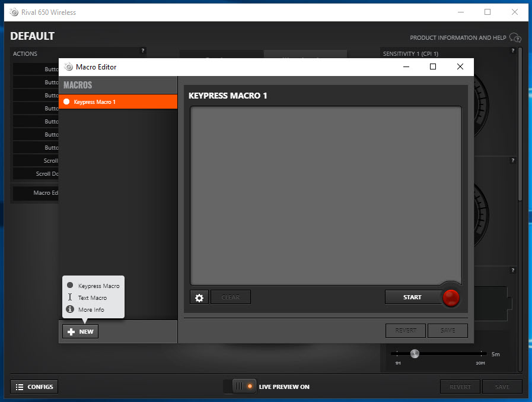Click REVERT in the Macro Editor
This screenshot has width=532, height=402.
pyautogui.click(x=406, y=331)
